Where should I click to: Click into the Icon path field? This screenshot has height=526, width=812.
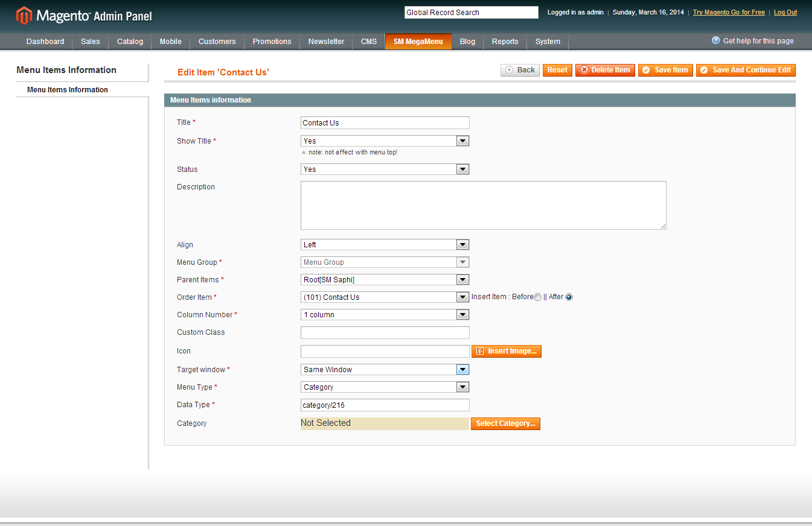point(385,351)
